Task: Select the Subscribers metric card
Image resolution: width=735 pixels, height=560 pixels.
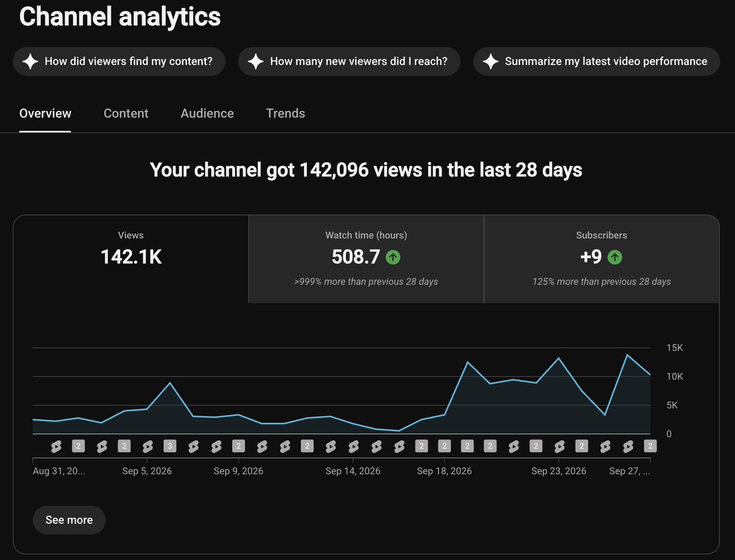Action: pyautogui.click(x=601, y=259)
